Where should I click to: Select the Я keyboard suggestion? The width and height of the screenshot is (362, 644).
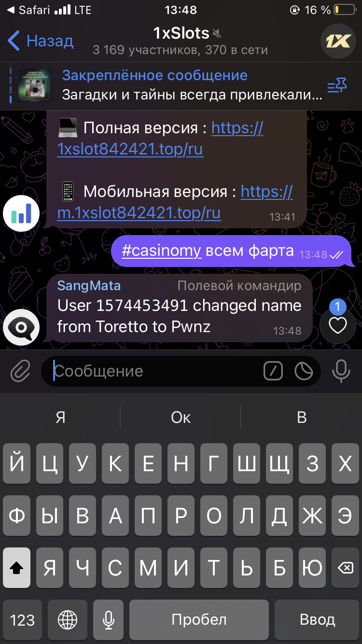60,417
